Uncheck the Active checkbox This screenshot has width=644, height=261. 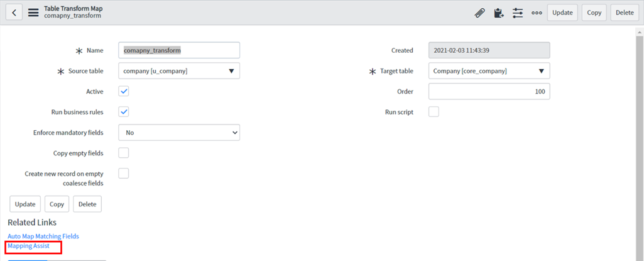tap(124, 91)
